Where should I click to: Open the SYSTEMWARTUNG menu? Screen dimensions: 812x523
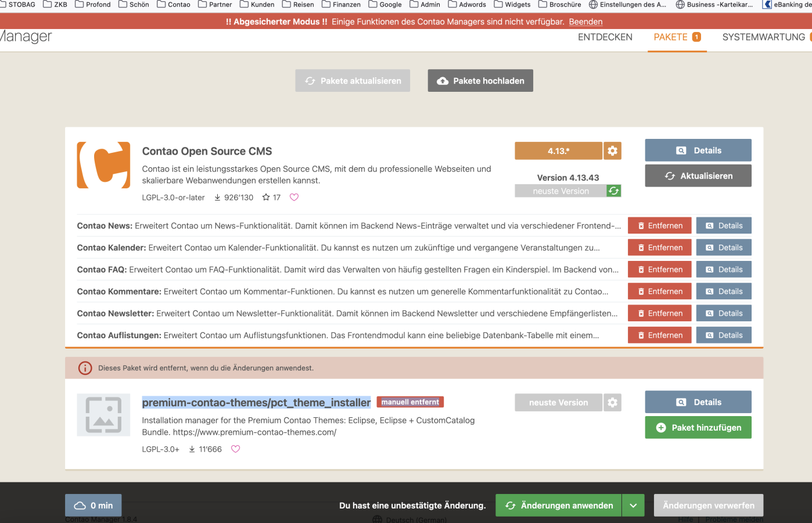tap(763, 37)
